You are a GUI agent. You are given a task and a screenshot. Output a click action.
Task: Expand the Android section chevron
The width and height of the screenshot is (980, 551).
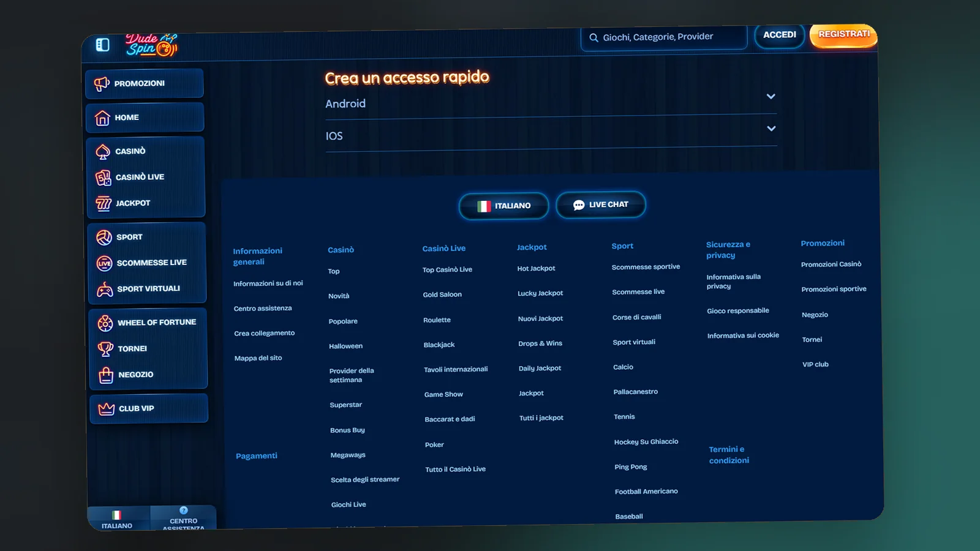point(771,96)
